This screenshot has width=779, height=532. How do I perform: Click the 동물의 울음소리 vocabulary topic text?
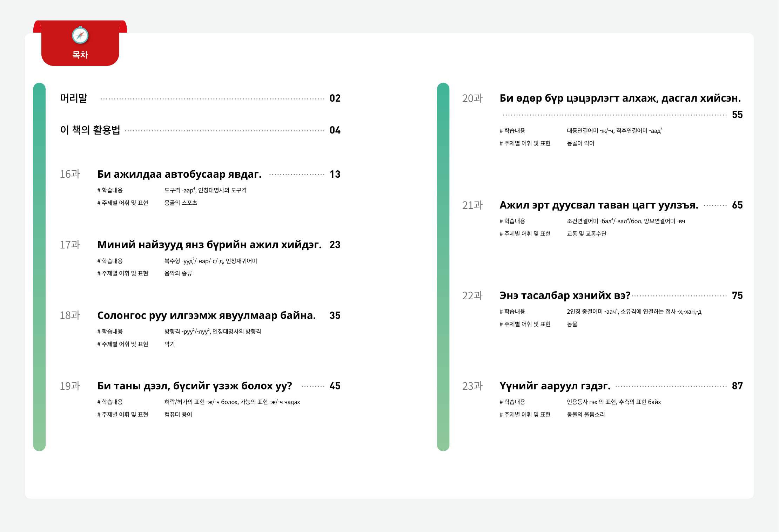point(586,414)
